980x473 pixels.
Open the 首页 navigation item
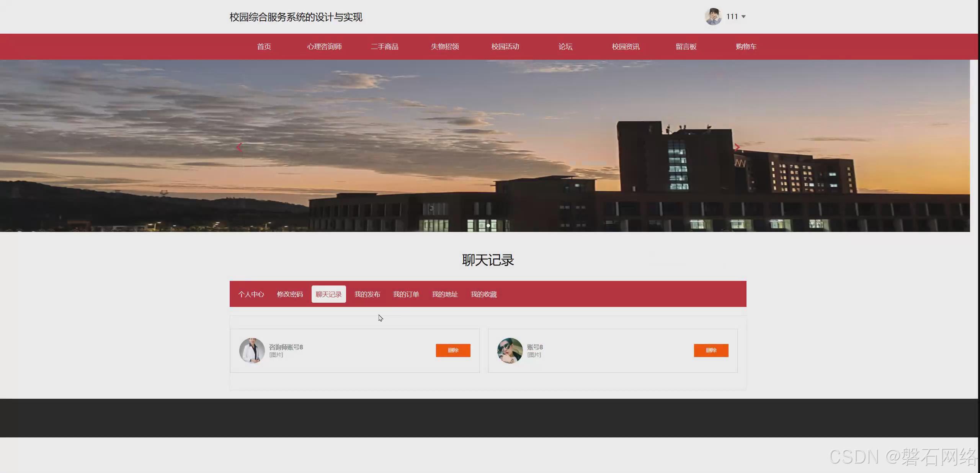coord(264,47)
